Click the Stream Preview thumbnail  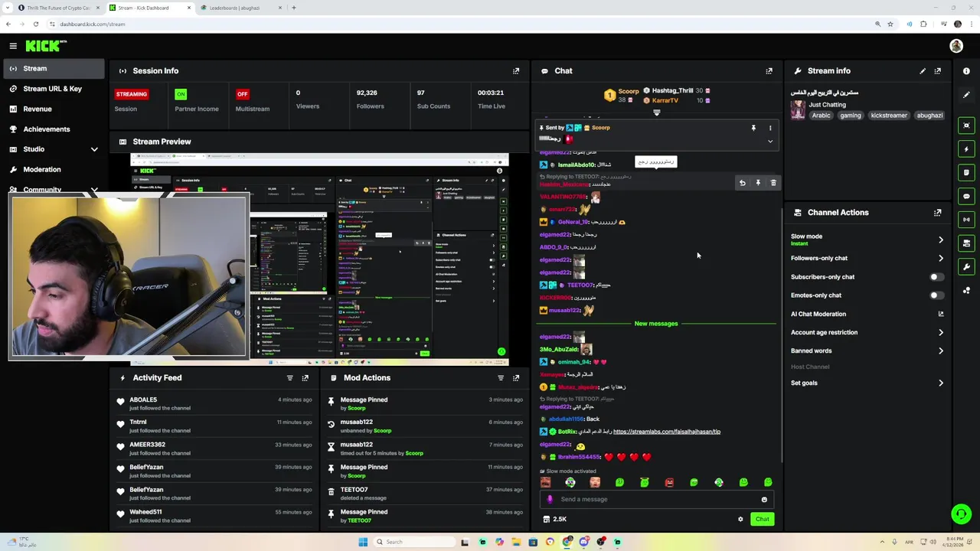319,259
